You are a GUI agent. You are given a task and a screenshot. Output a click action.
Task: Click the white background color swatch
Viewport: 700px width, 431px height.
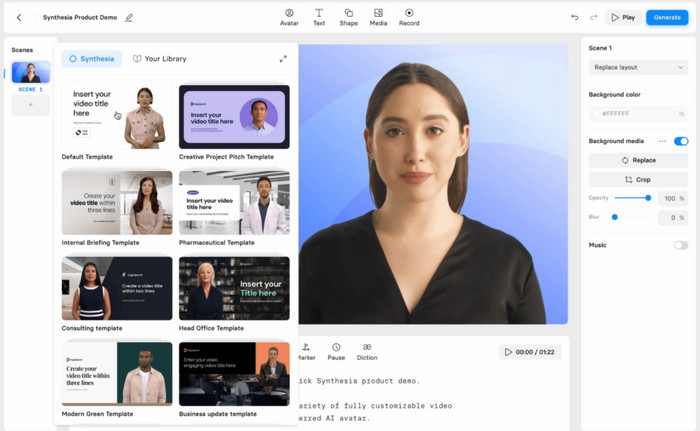coord(596,114)
